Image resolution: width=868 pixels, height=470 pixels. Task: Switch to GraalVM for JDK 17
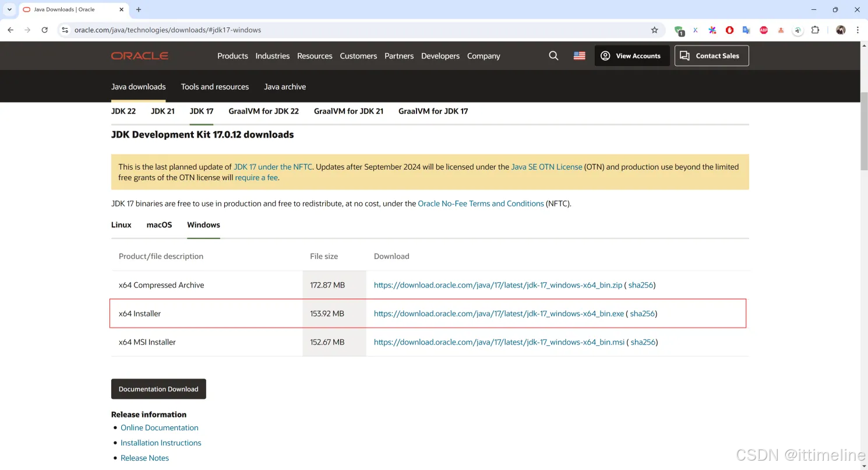(433, 111)
